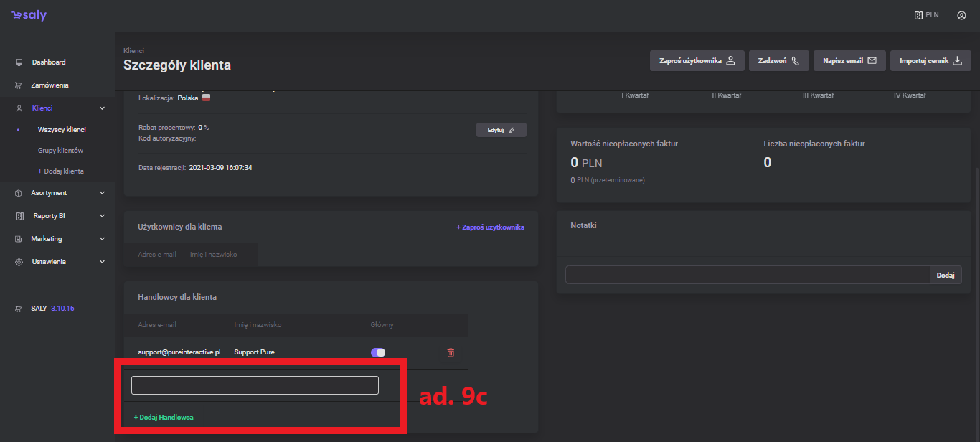Click the Raporty BI chart icon
Image resolution: width=980 pixels, height=442 pixels.
point(19,216)
